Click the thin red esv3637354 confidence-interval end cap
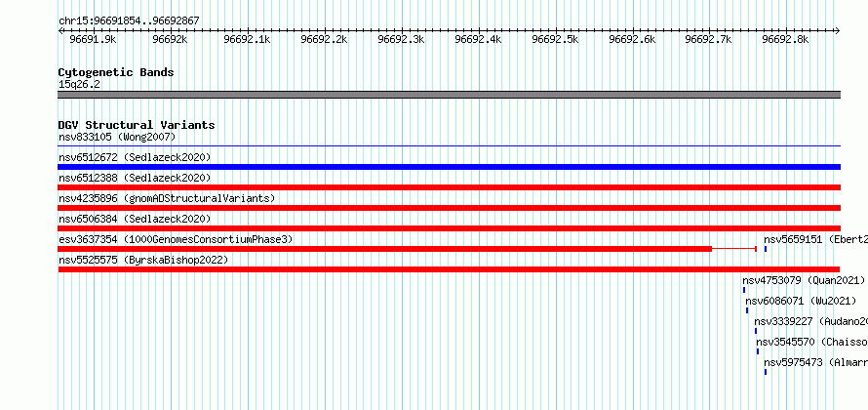The image size is (868, 410). (756, 249)
